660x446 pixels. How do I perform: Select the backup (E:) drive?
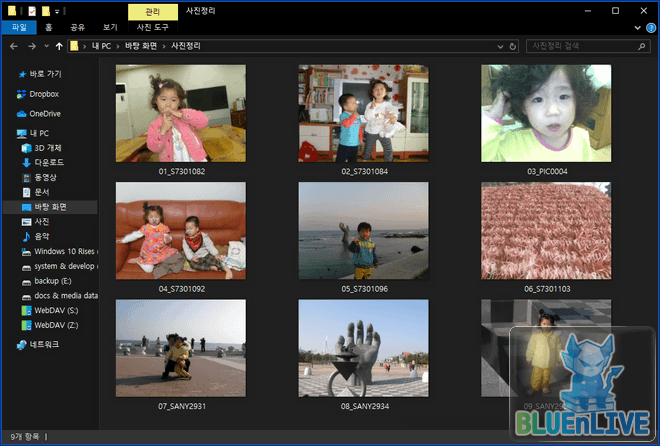56,281
